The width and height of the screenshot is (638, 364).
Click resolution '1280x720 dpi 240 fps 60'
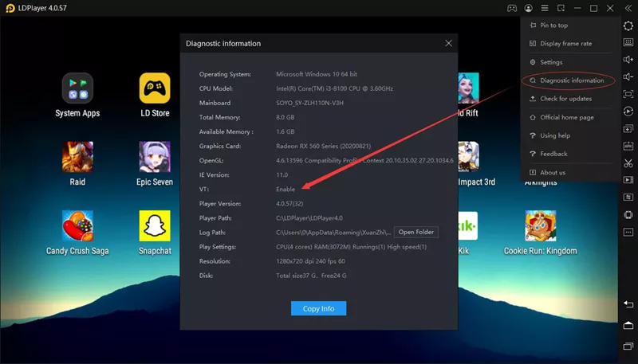tap(310, 261)
